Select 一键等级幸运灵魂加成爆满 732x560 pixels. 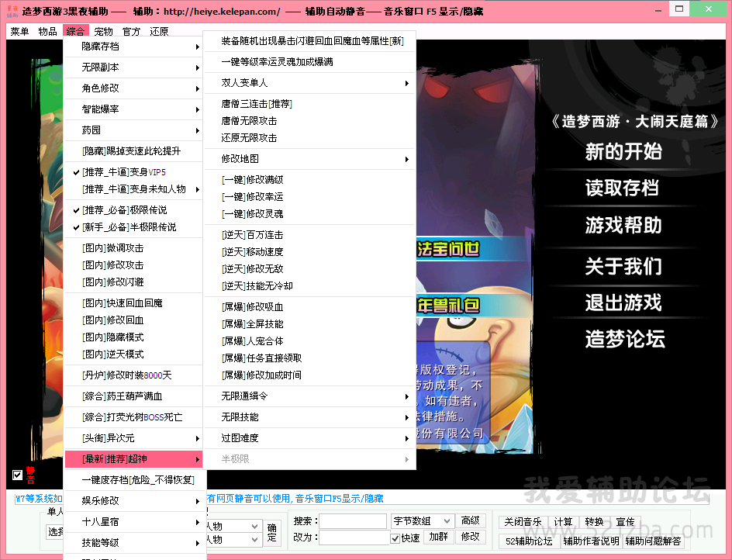309,61
